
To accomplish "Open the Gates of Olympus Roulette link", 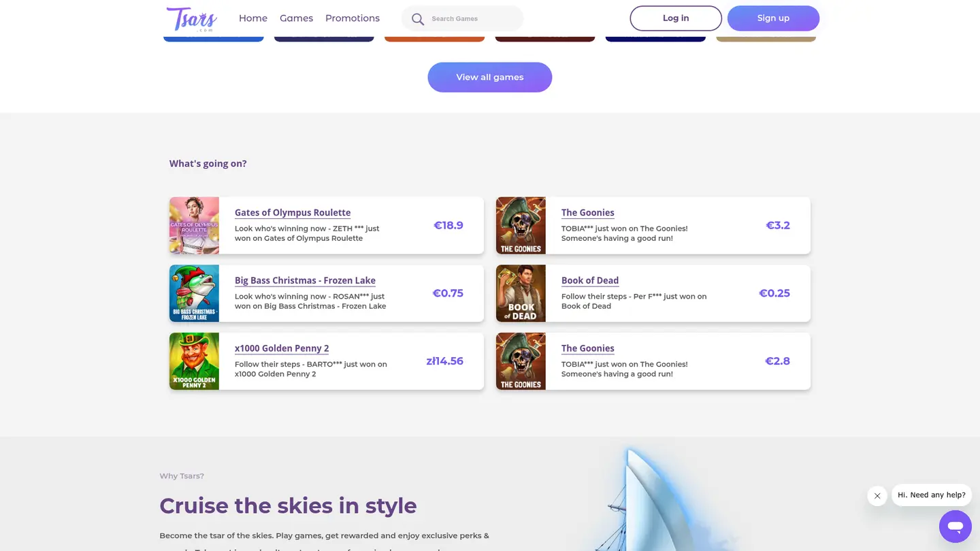I will pos(293,213).
